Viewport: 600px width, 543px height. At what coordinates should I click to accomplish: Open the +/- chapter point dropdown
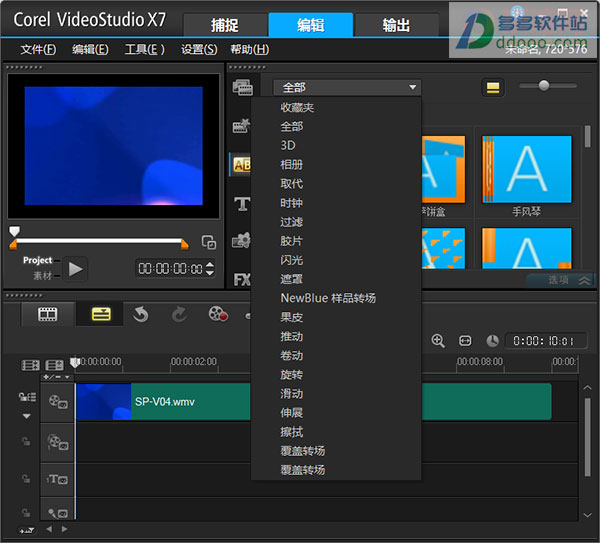pos(57,377)
